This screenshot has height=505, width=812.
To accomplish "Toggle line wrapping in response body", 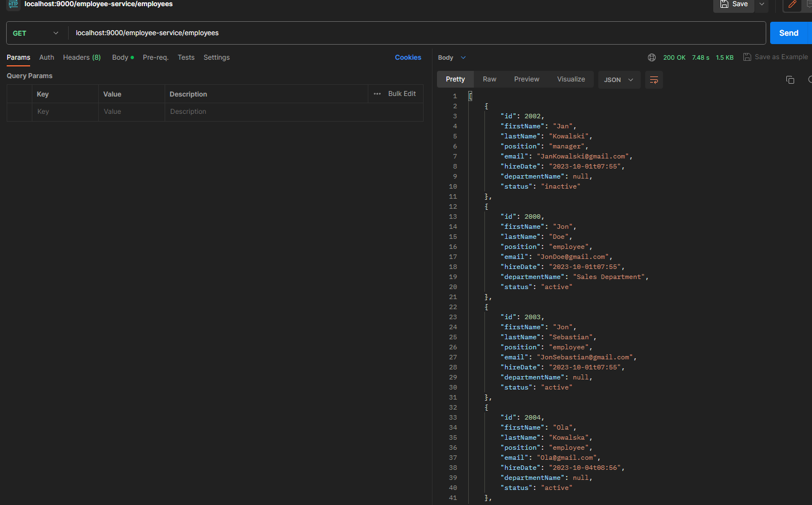I will [654, 80].
